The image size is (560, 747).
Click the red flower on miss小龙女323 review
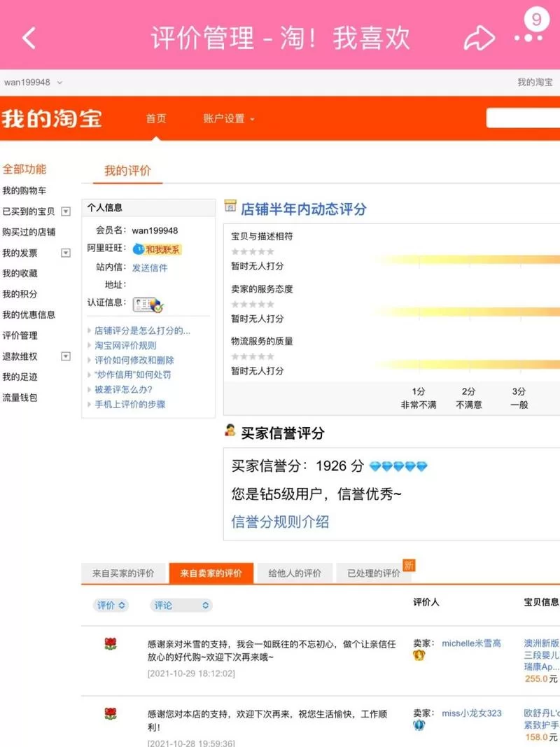click(x=111, y=713)
